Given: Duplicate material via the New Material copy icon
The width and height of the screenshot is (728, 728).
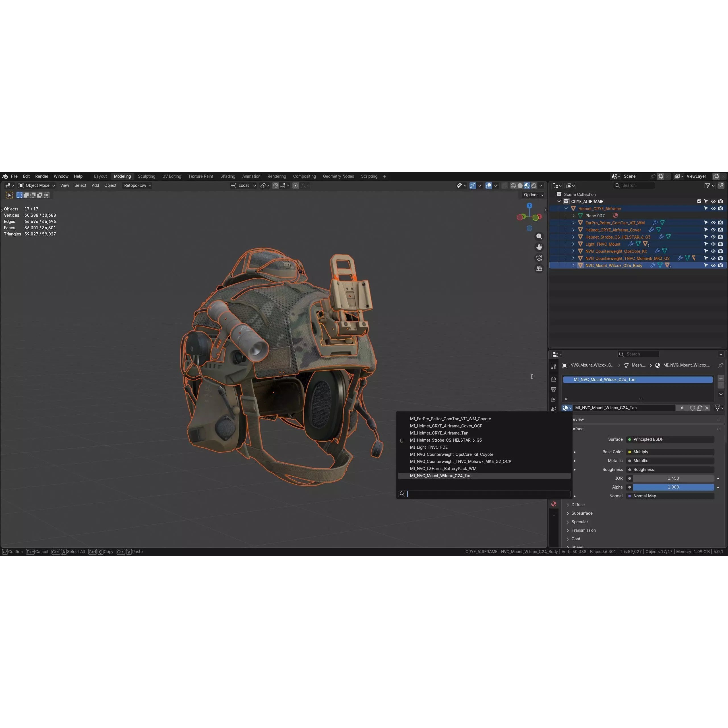Looking at the screenshot, I should coord(700,408).
